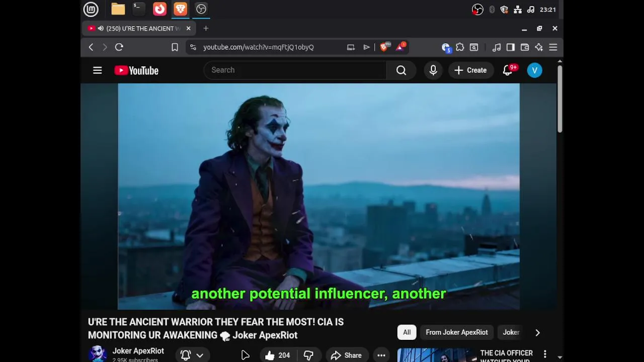Image resolution: width=644 pixels, height=362 pixels.
Task: Focus the YouTube Search field
Action: [x=295, y=70]
